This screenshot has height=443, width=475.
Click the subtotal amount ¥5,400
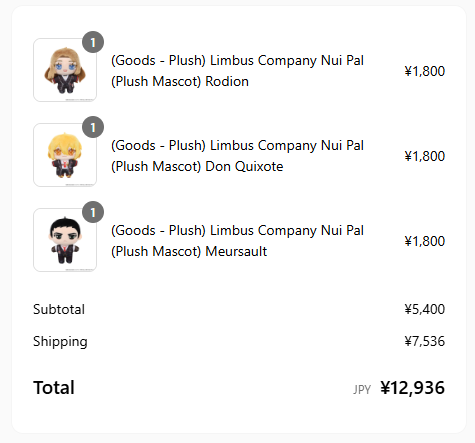point(425,309)
